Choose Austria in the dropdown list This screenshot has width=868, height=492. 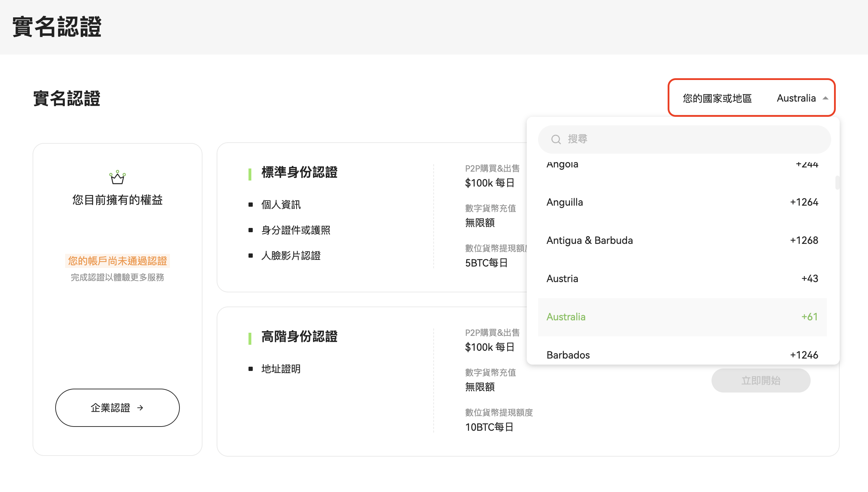[x=682, y=279]
